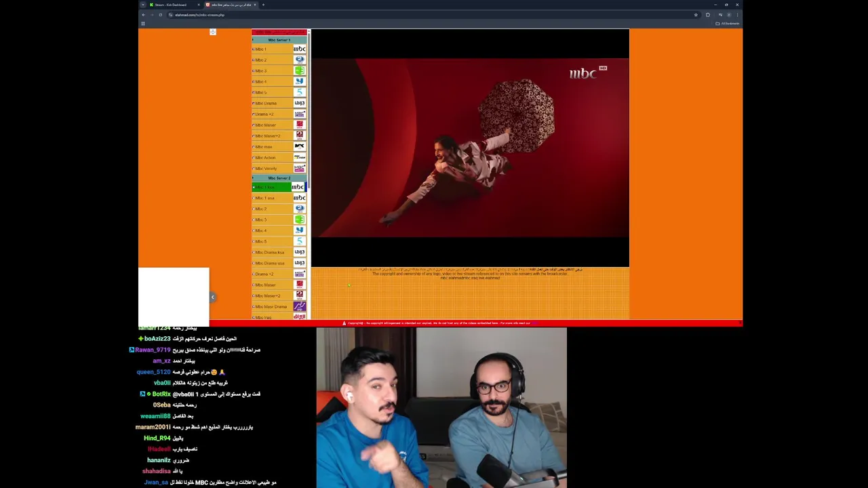This screenshot has height=488, width=868.
Task: Click the Mbc Drama usa channel logo
Action: [x=299, y=263]
